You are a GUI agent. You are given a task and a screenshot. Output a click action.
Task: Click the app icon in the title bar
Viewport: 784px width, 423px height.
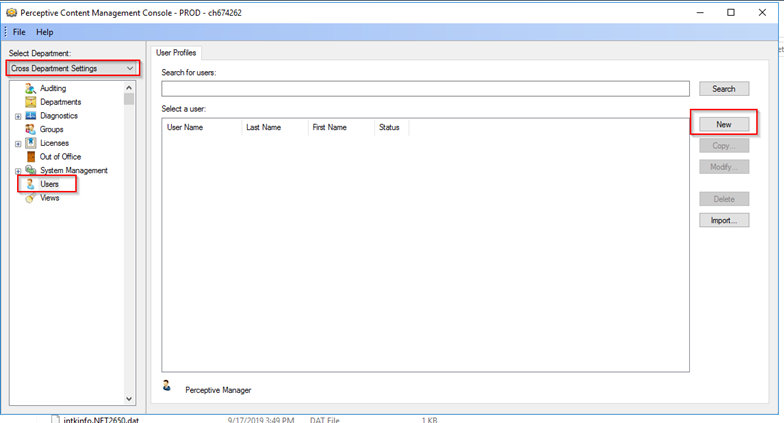[x=10, y=12]
